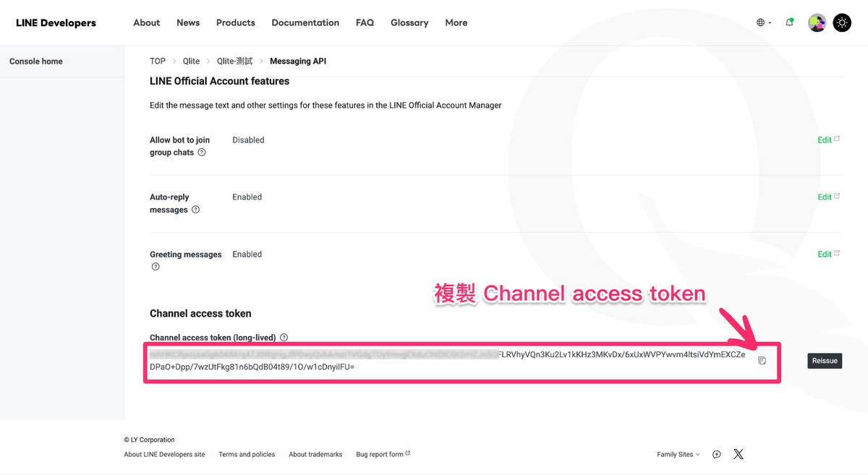
Task: Show help for Allow bot to join group chats
Action: tap(202, 153)
